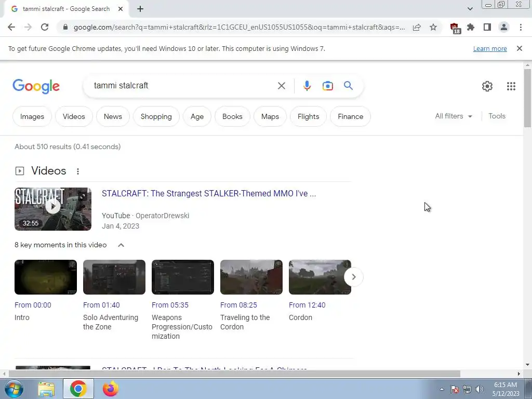Open the Cordon key moment thumbnail

click(x=320, y=277)
